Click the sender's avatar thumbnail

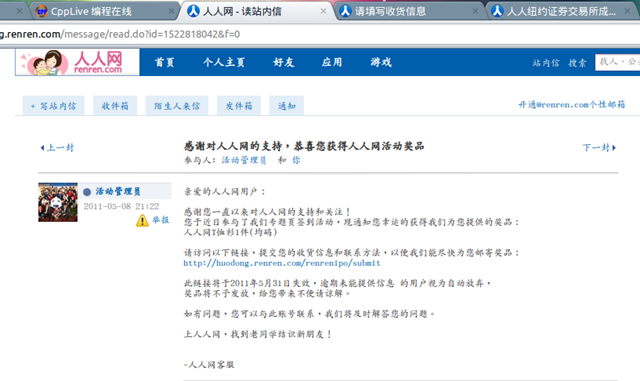coord(58,202)
